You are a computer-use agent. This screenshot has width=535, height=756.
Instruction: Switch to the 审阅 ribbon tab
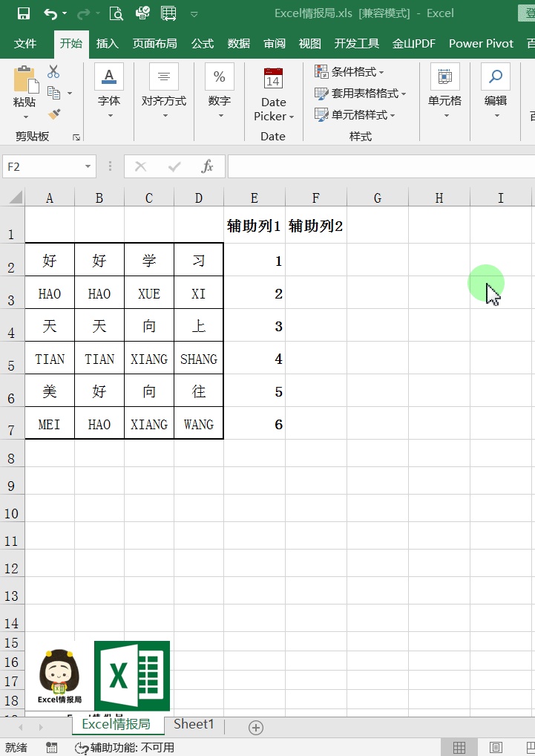point(275,44)
